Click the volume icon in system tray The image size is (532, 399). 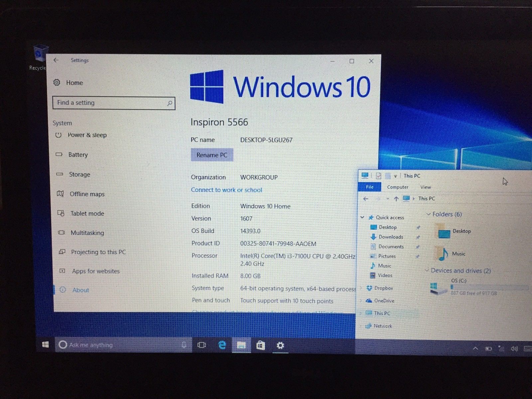coord(514,349)
